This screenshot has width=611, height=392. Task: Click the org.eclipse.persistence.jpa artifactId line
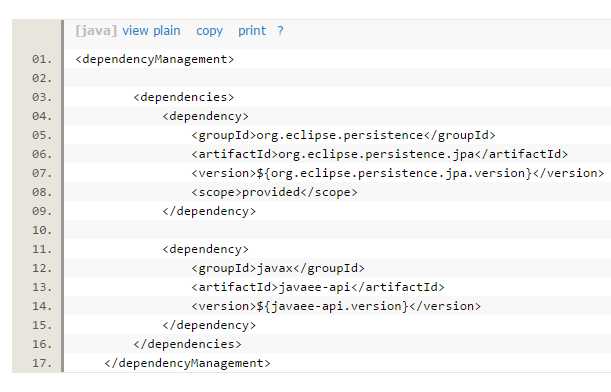point(380,154)
